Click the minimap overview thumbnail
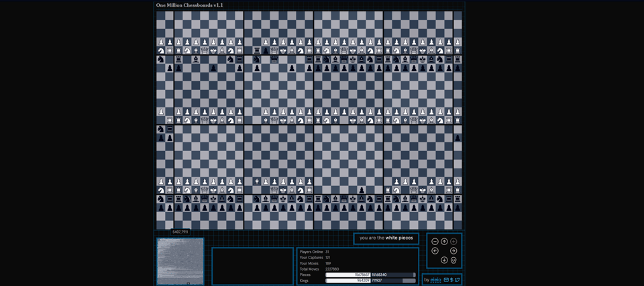644x286 pixels. point(180,261)
